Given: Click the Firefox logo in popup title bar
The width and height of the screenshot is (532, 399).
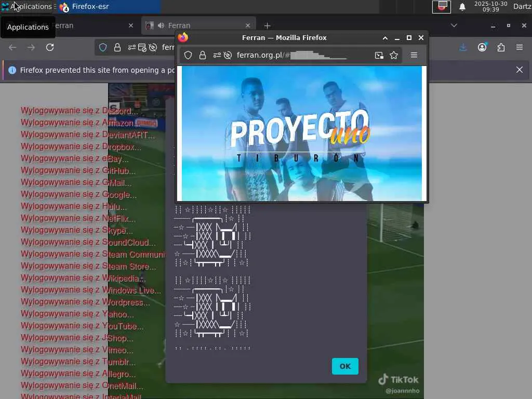Looking at the screenshot, I should (183, 37).
